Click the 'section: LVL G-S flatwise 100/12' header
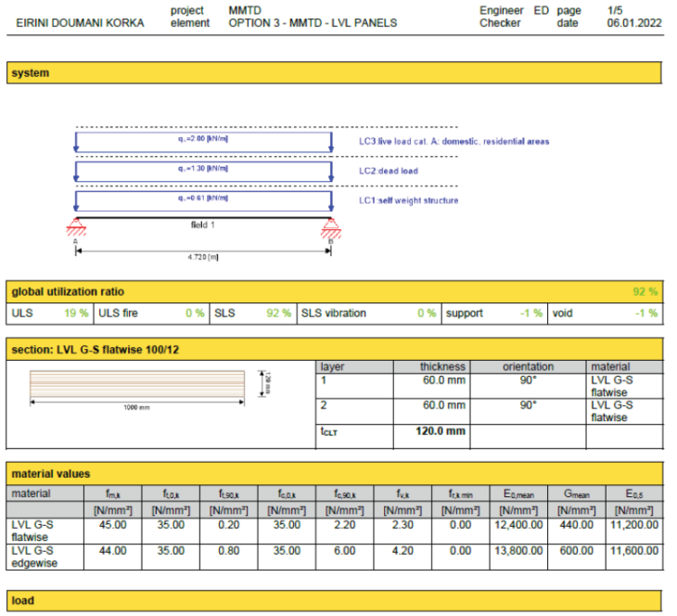This screenshot has height=616, width=677. click(335, 350)
